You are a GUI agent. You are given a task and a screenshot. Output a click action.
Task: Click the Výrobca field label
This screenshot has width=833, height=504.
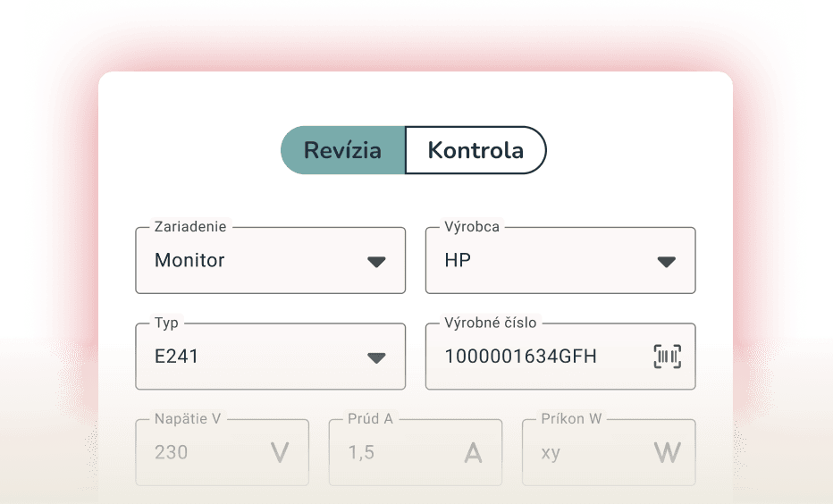pyautogui.click(x=472, y=227)
